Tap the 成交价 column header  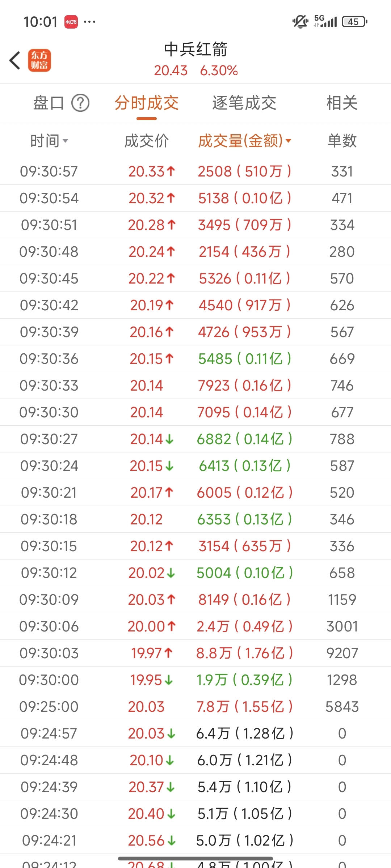[x=147, y=141]
